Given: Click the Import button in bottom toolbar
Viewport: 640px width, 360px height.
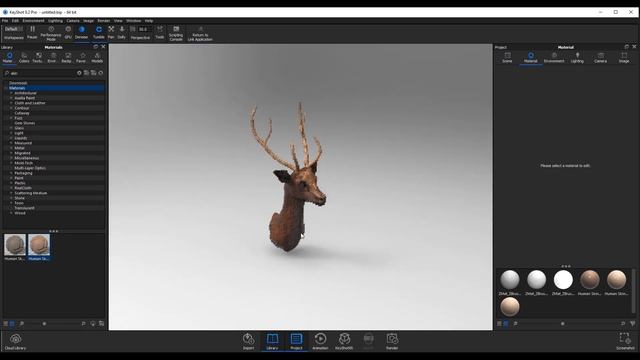Looking at the screenshot, I should tap(249, 341).
